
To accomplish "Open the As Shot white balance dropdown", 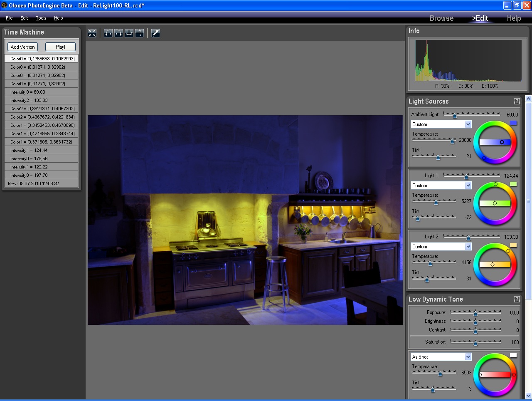I will [x=468, y=357].
